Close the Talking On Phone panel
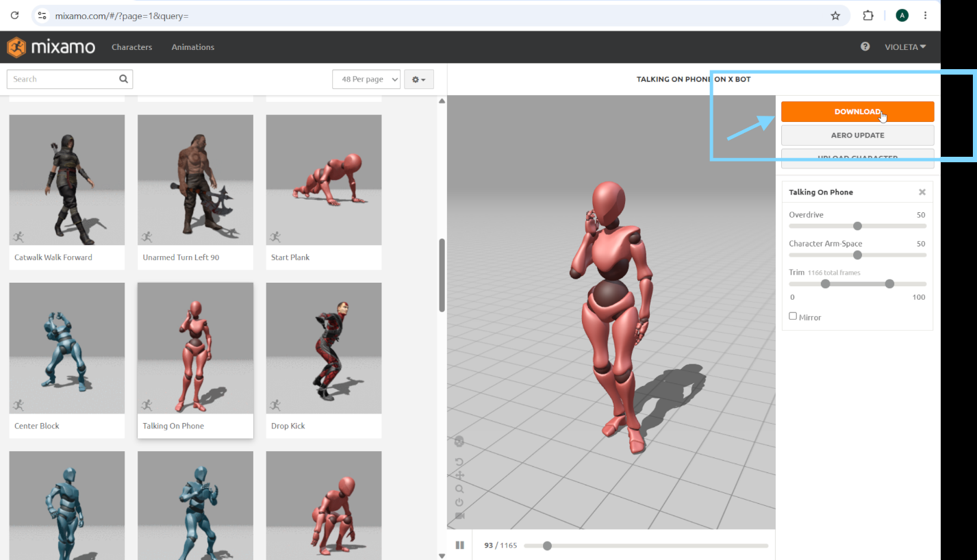This screenshot has height=560, width=977. tap(922, 192)
